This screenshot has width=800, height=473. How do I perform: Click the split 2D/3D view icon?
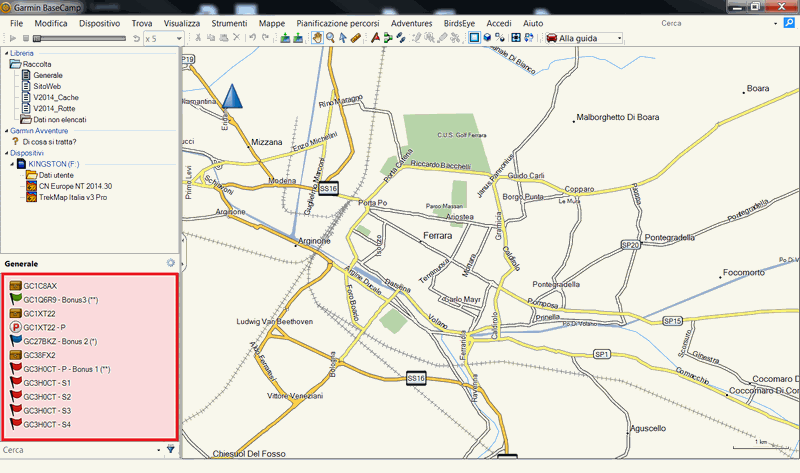pos(500,38)
